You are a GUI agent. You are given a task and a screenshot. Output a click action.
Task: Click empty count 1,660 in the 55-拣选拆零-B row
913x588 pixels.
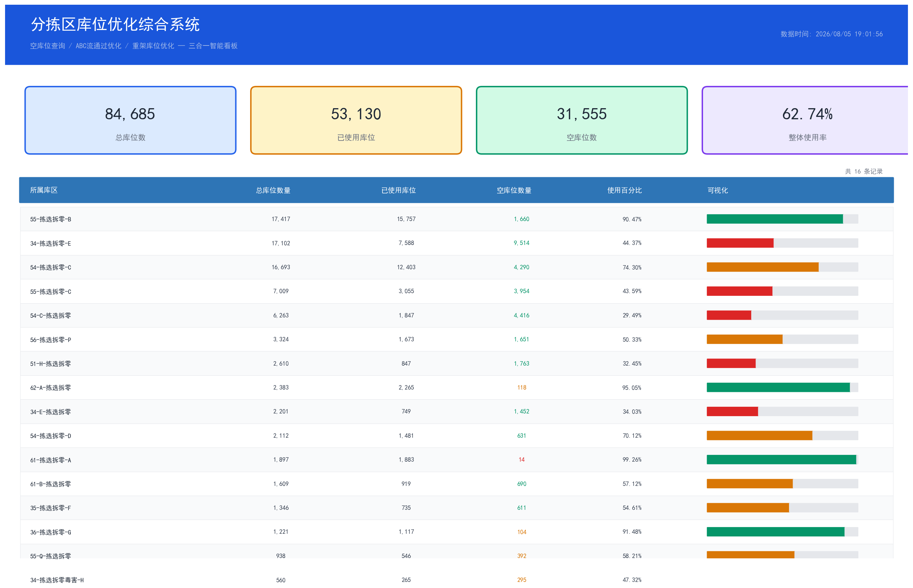[522, 219]
